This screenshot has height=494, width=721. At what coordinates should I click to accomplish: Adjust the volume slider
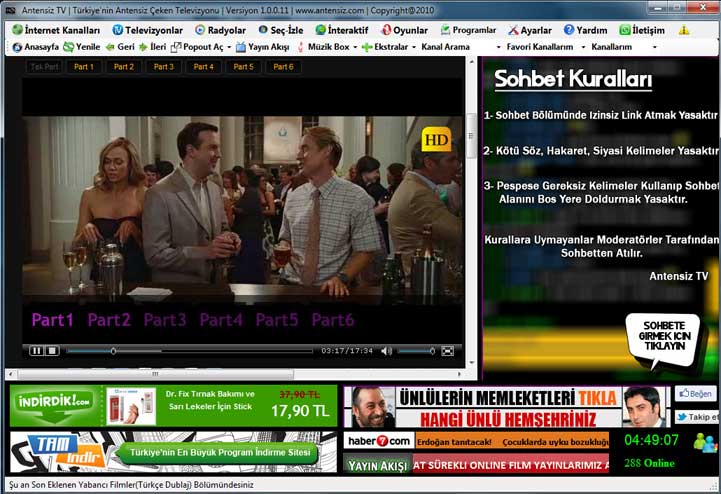[x=416, y=351]
